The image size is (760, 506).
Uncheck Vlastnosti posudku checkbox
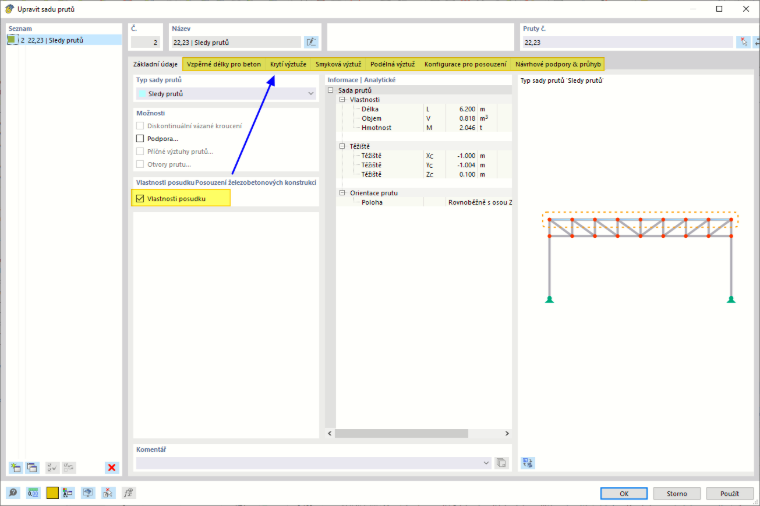click(140, 199)
